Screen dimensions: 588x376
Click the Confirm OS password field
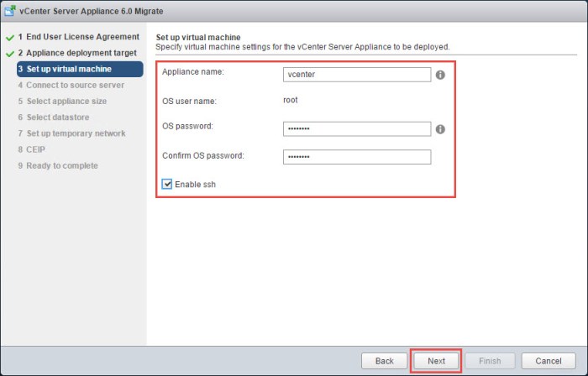click(357, 157)
